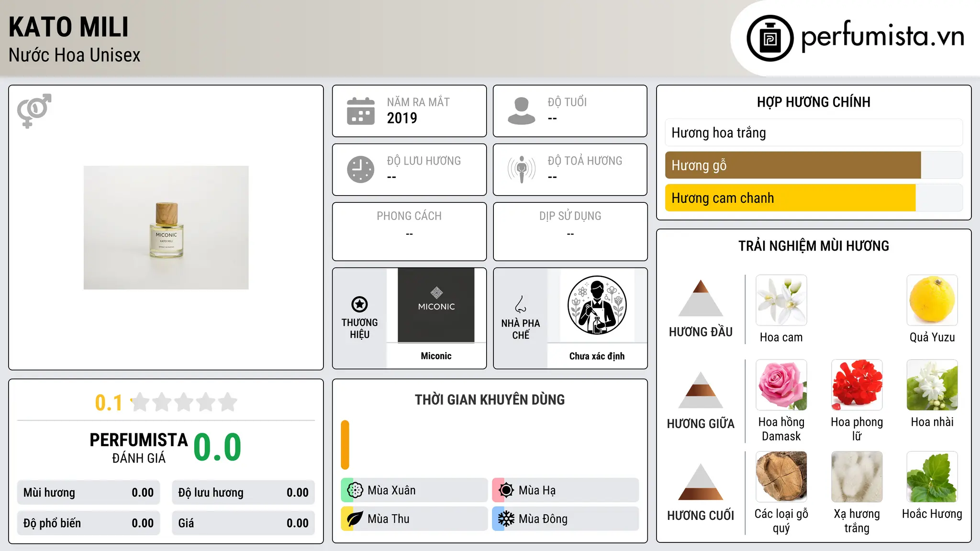This screenshot has width=980, height=551.
Task: Click the Hương giữa pyramid icon
Action: coord(701,390)
